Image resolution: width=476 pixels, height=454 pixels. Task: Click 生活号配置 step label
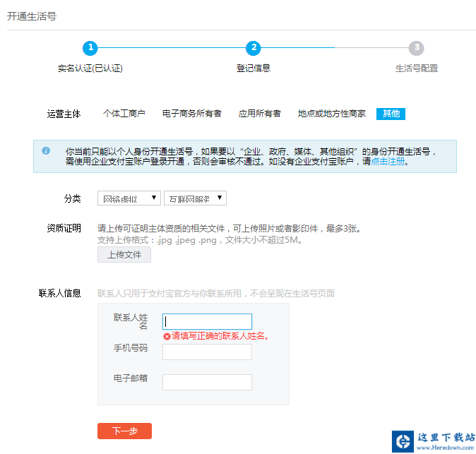tap(416, 68)
